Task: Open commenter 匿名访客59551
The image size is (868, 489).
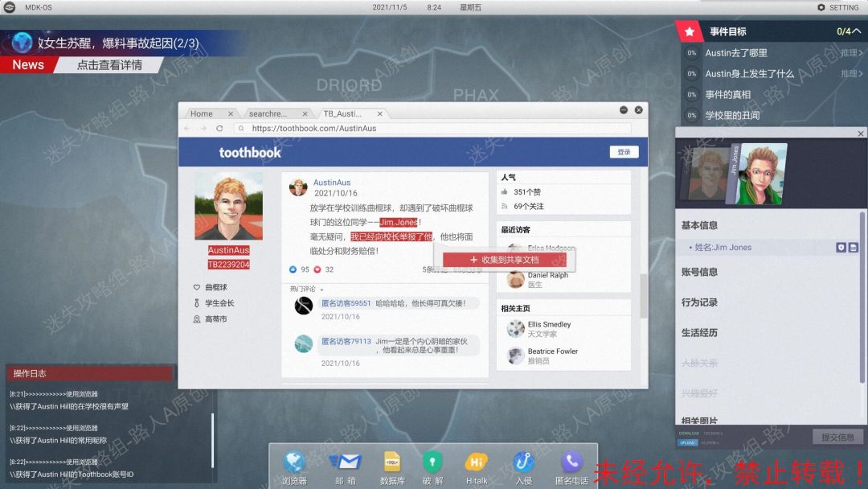Action: pos(346,303)
